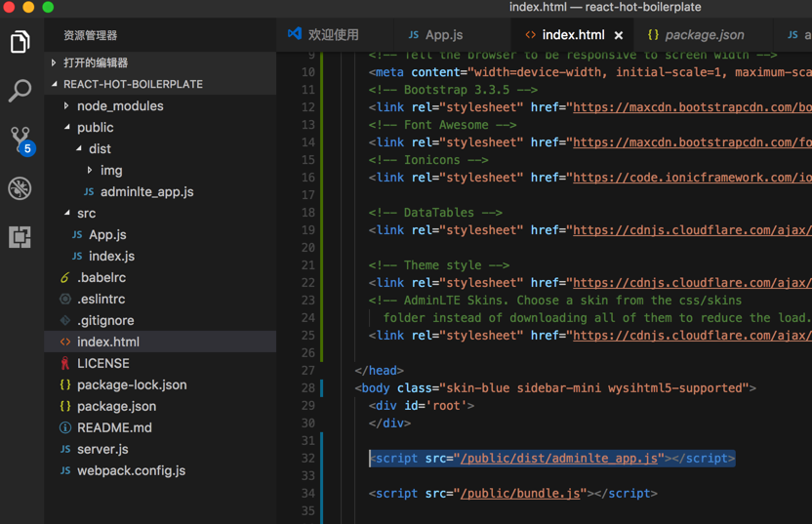Collapse the public folder

95,127
